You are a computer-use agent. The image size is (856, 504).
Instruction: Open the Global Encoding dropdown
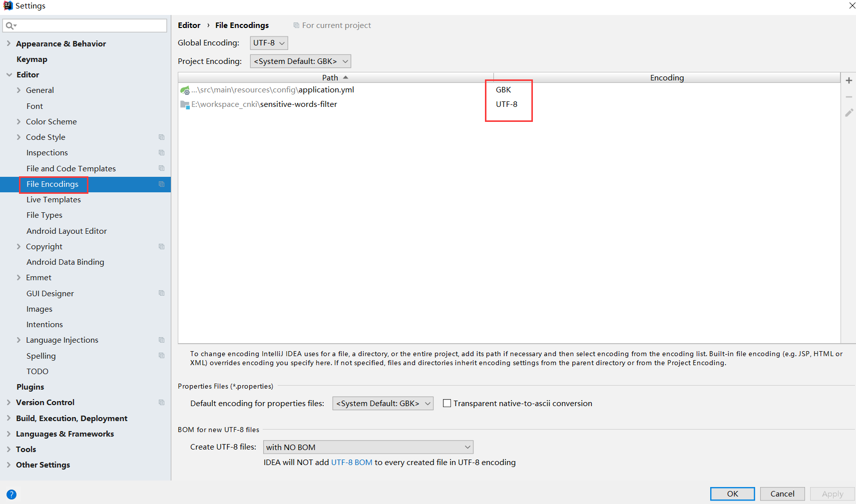pyautogui.click(x=268, y=43)
